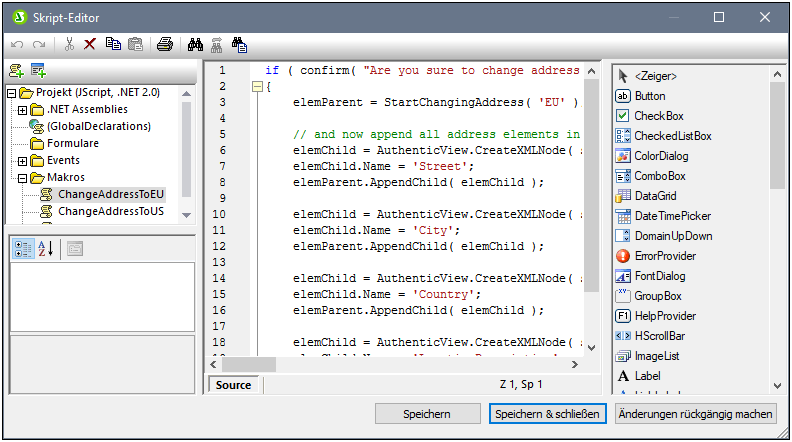The width and height of the screenshot is (792, 442).
Task: Select the ErrorProvider toolbox item
Action: tap(664, 256)
